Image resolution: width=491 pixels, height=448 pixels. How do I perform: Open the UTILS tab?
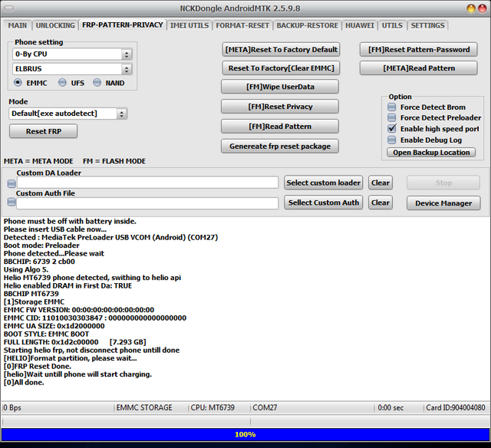(392, 25)
